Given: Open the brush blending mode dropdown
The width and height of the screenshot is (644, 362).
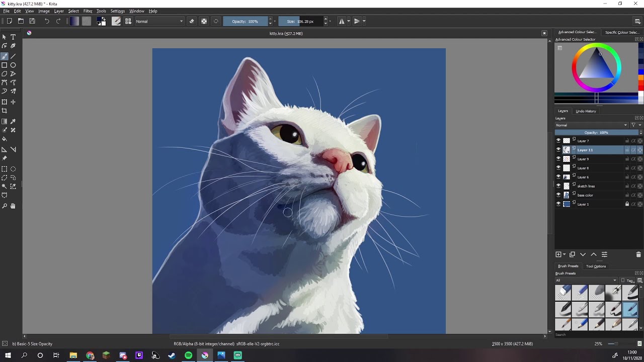Looking at the screenshot, I should click(x=159, y=21).
